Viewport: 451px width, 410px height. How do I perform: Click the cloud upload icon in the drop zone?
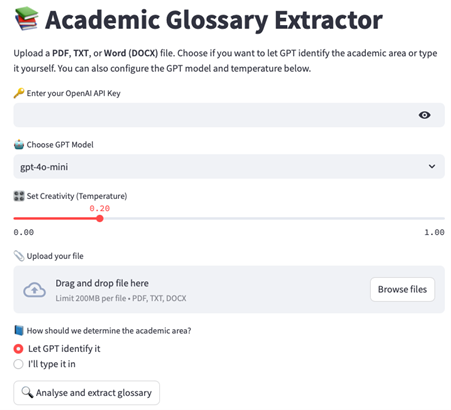pyautogui.click(x=34, y=290)
